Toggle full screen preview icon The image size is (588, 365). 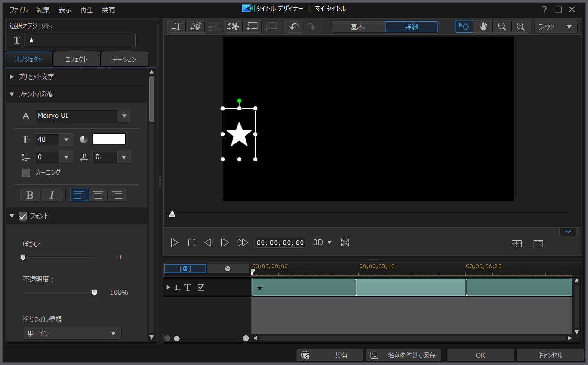[x=345, y=242]
